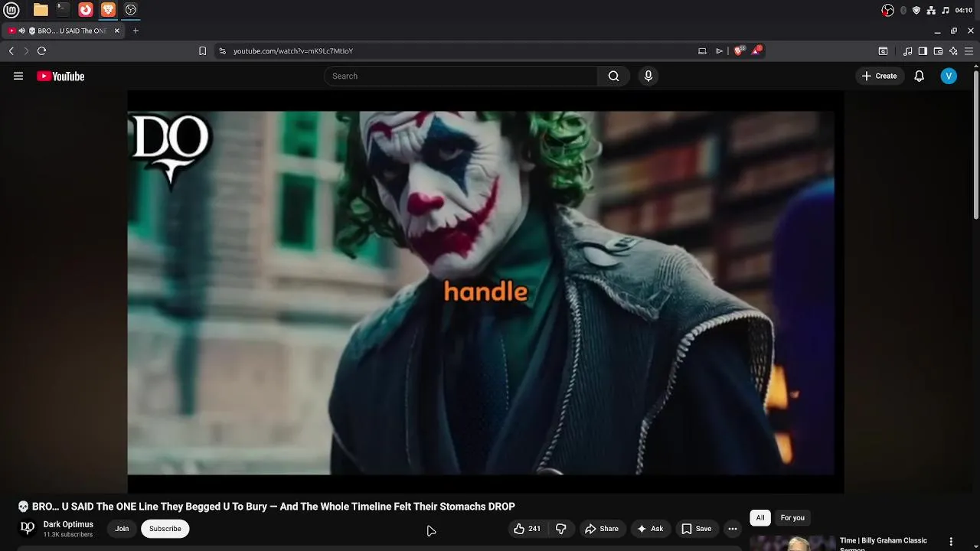Open the Dark Optimus channel name
Screen dimensions: 980x551
(68, 524)
